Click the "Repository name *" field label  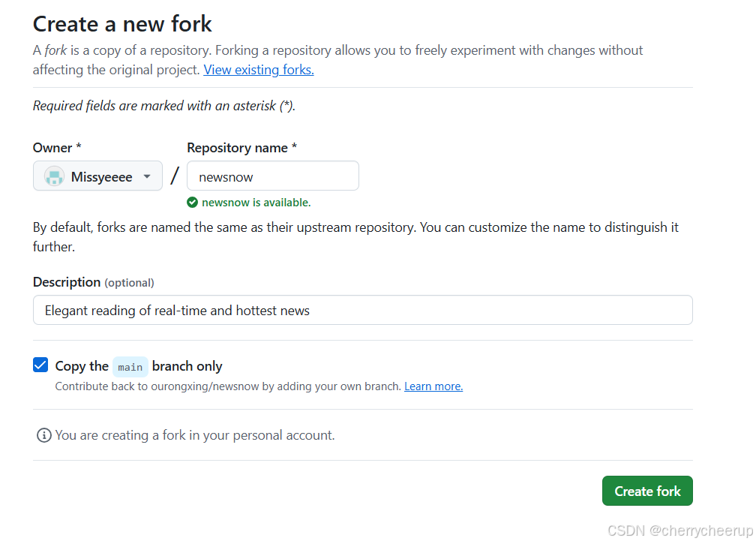pyautogui.click(x=241, y=148)
